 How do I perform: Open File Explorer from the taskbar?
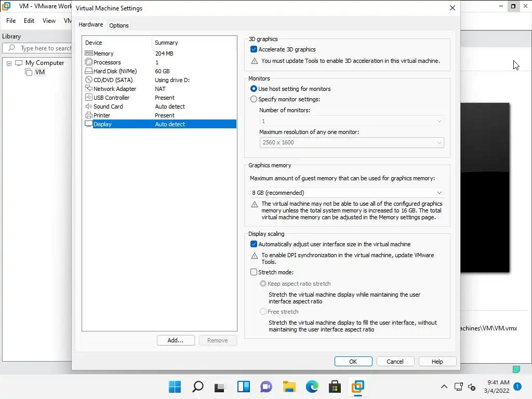(x=289, y=387)
